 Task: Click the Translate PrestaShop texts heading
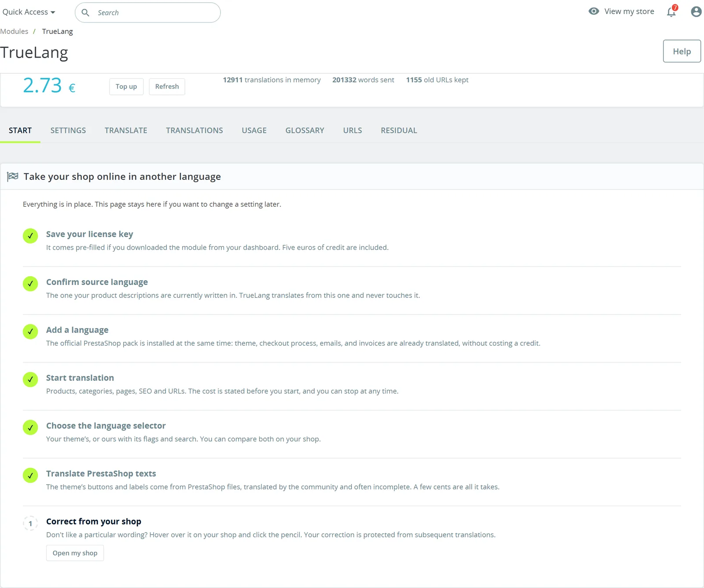coord(101,474)
